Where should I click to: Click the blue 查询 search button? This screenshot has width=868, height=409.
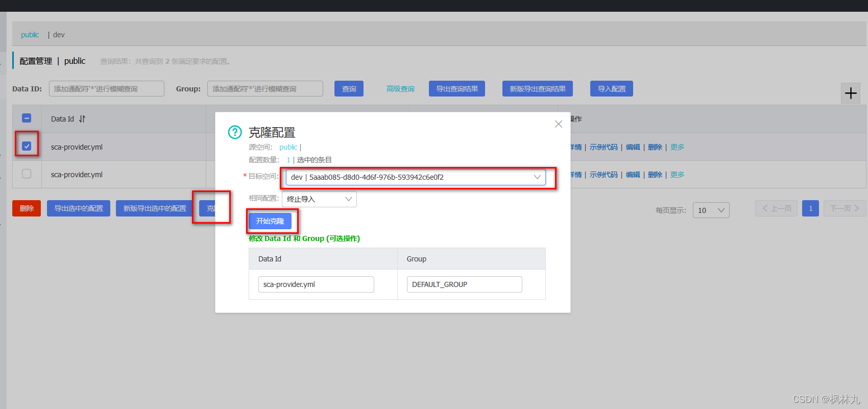pos(349,89)
